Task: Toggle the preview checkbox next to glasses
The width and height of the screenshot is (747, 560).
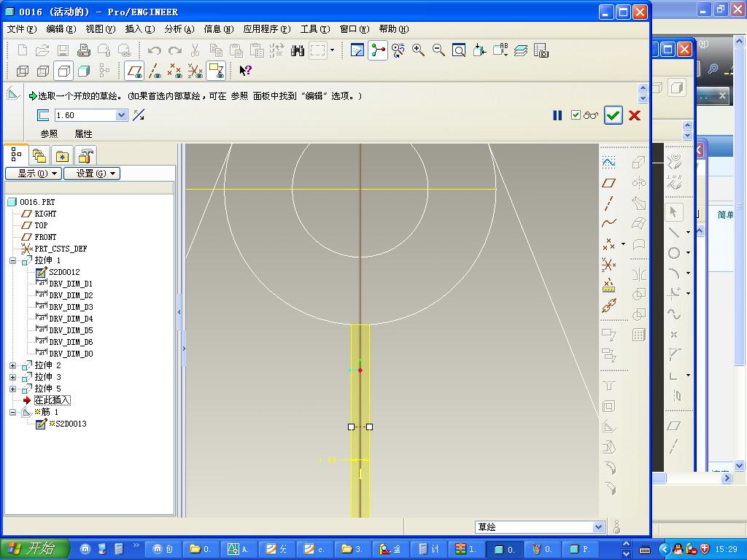Action: [576, 114]
